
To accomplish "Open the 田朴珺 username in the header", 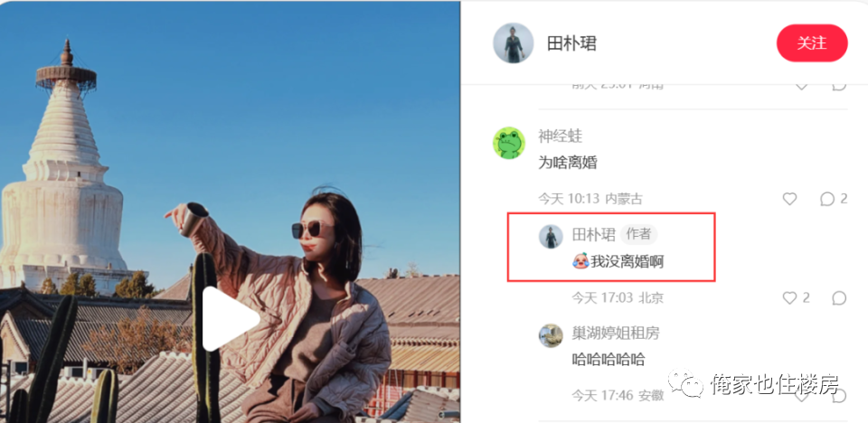I will coord(571,43).
